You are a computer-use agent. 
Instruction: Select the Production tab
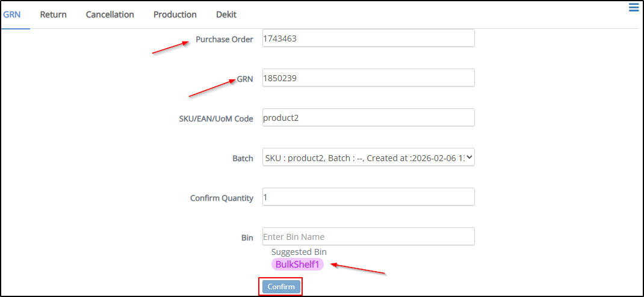coord(175,14)
